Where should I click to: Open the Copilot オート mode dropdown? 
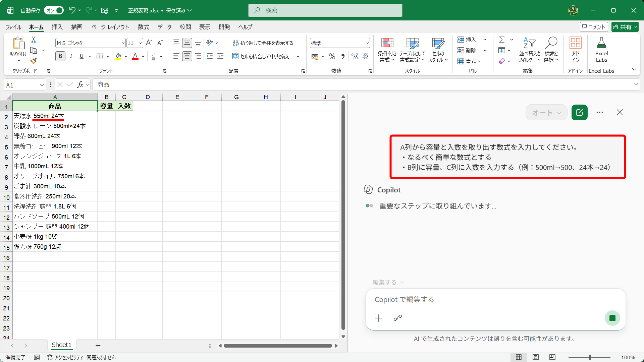click(546, 113)
